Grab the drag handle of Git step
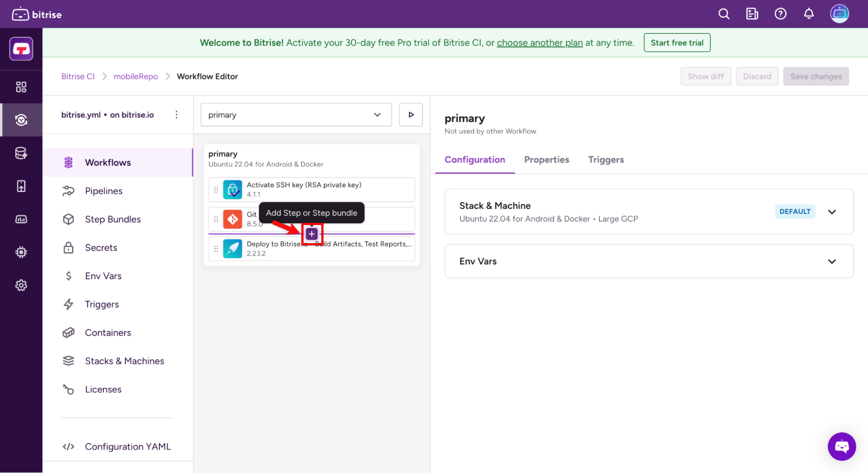Viewport: 868px width, 473px height. 216,219
